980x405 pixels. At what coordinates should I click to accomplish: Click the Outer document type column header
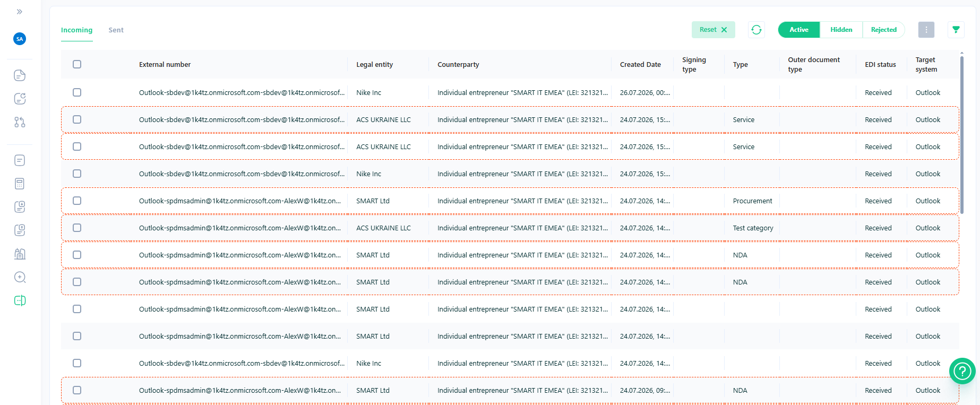814,64
